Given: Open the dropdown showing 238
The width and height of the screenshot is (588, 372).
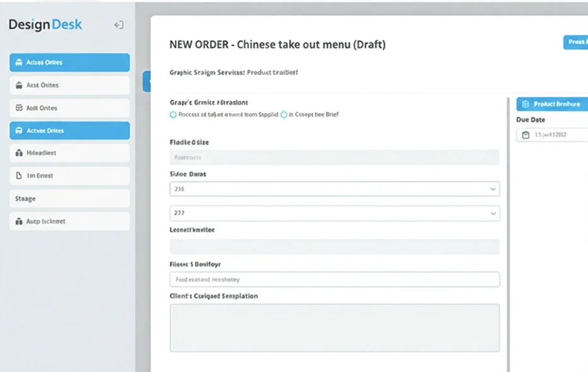Looking at the screenshot, I should 335,189.
